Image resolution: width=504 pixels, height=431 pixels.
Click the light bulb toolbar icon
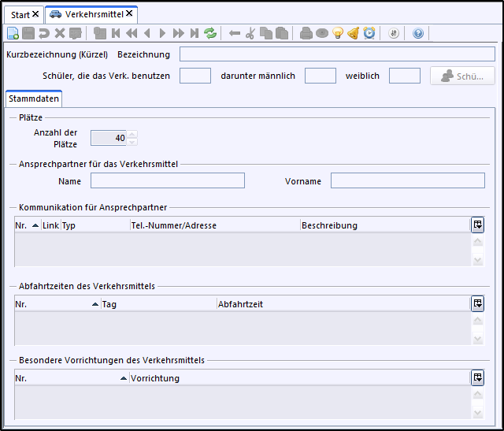coord(338,33)
